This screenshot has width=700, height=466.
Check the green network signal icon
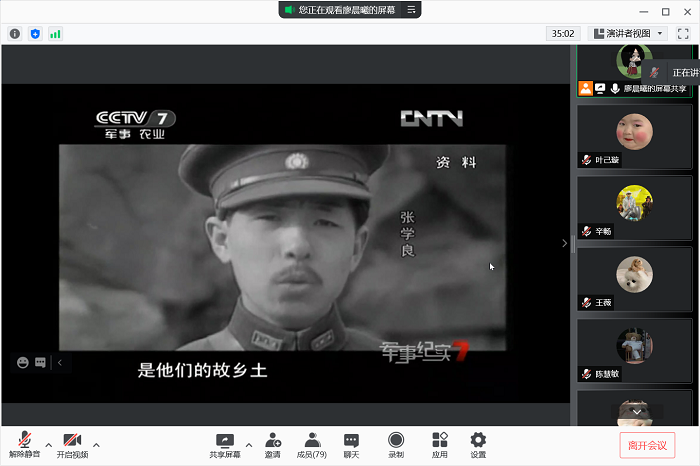(x=55, y=33)
